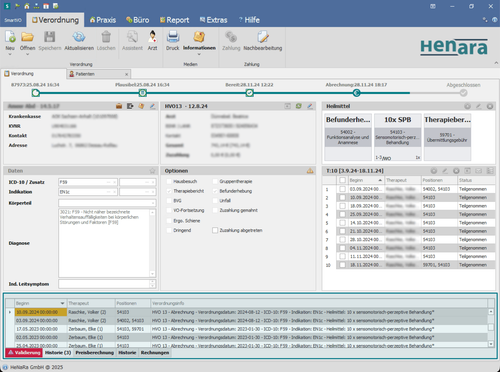Click the info icon in status bar
Screen dimensions: 500x372
point(5,367)
